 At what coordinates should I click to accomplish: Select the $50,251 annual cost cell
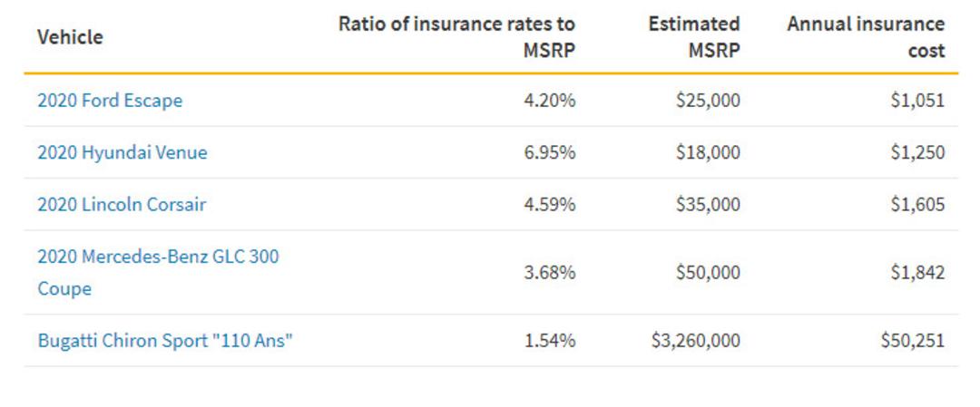point(913,341)
